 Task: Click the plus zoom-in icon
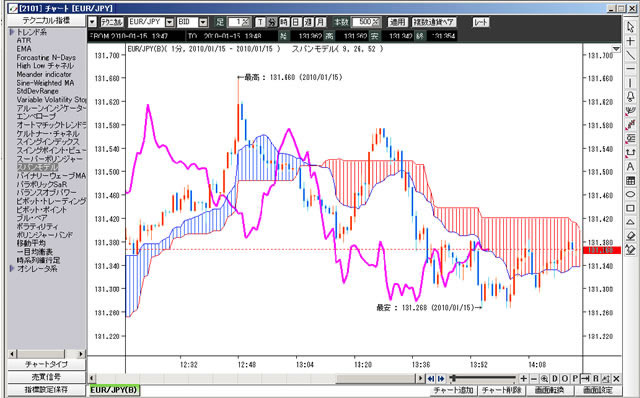pyautogui.click(x=523, y=378)
